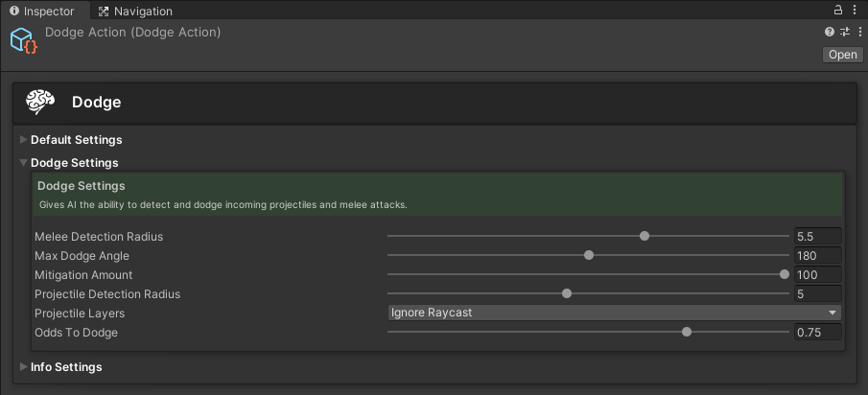Select the Inspector tab

click(x=42, y=12)
